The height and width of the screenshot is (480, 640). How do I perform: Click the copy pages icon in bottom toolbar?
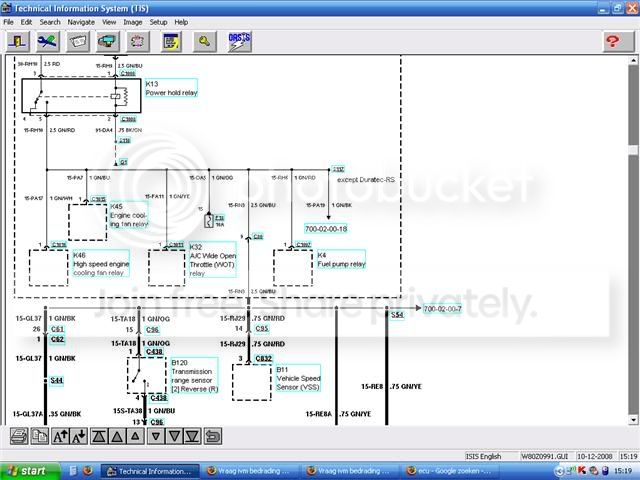(40, 436)
